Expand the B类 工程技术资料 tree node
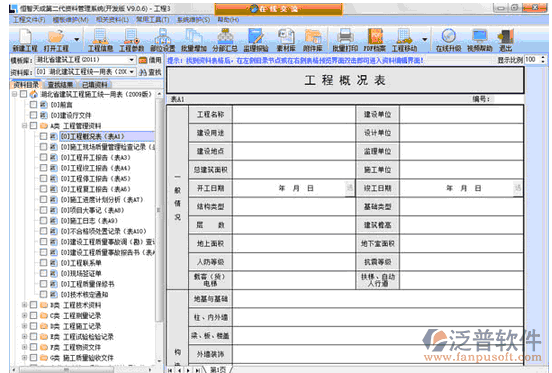552x373 pixels. pos(24,305)
